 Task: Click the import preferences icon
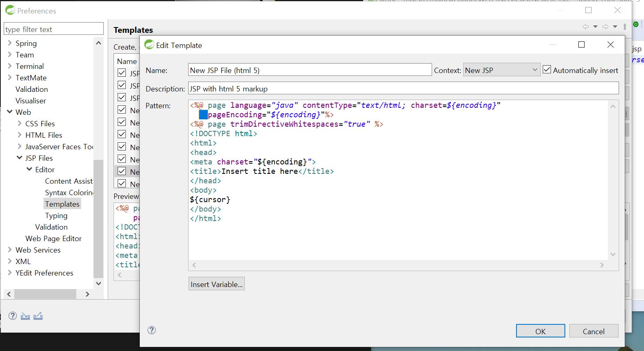(25, 316)
